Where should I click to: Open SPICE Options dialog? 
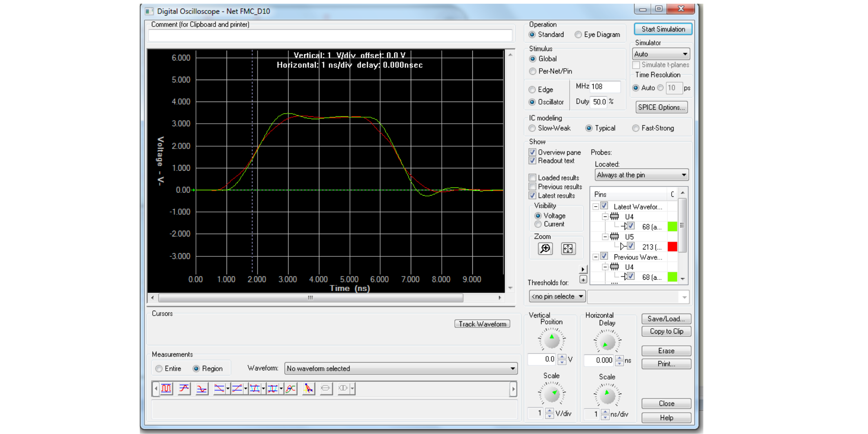[661, 107]
